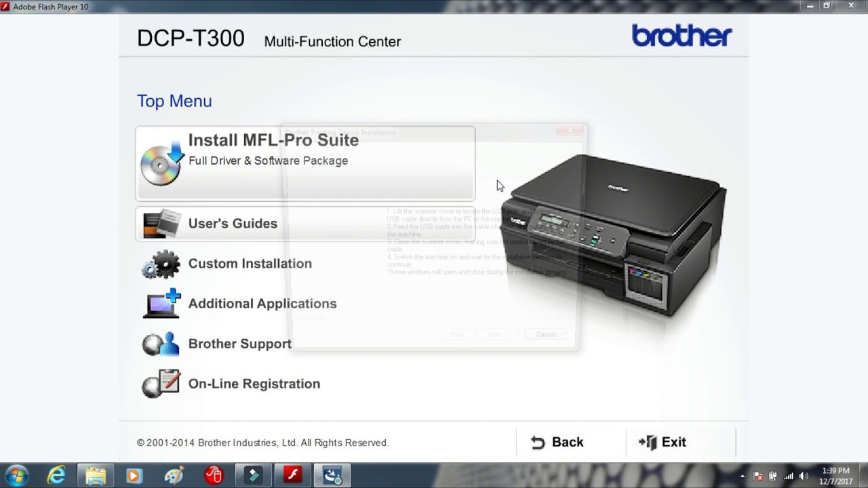The image size is (868, 488).
Task: Choose Custom Installation with gears icon
Action: [226, 264]
